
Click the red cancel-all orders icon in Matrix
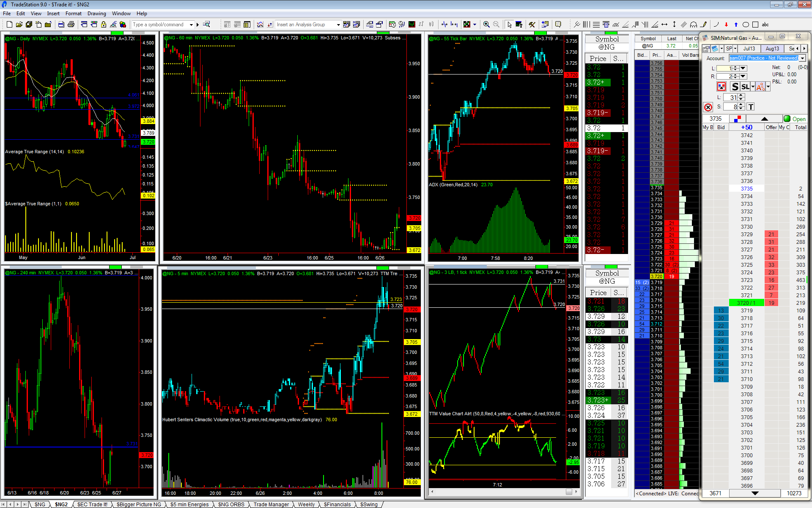(708, 107)
